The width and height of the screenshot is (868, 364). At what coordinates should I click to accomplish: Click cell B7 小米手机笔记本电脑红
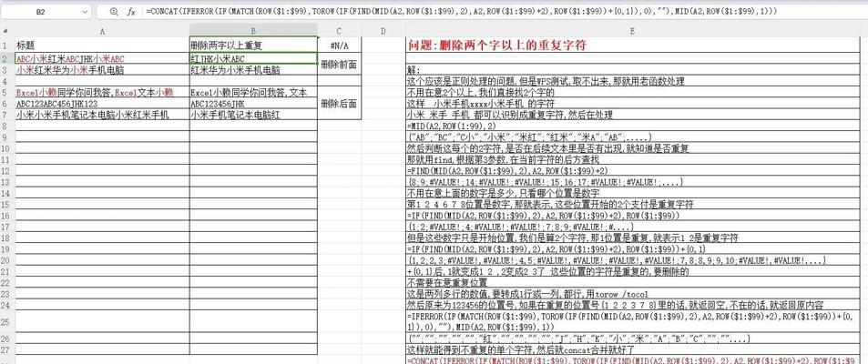point(253,115)
